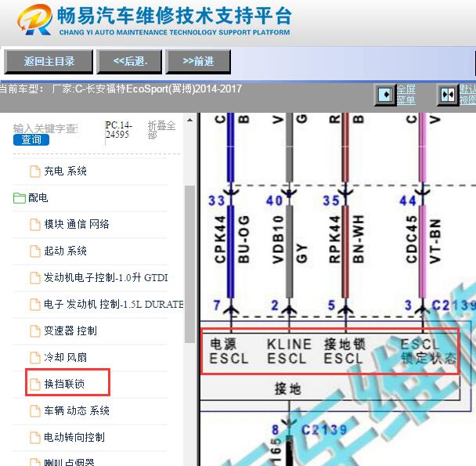Click page icon beside 电动转向控制
Image resolution: width=476 pixels, height=466 pixels.
click(35, 438)
